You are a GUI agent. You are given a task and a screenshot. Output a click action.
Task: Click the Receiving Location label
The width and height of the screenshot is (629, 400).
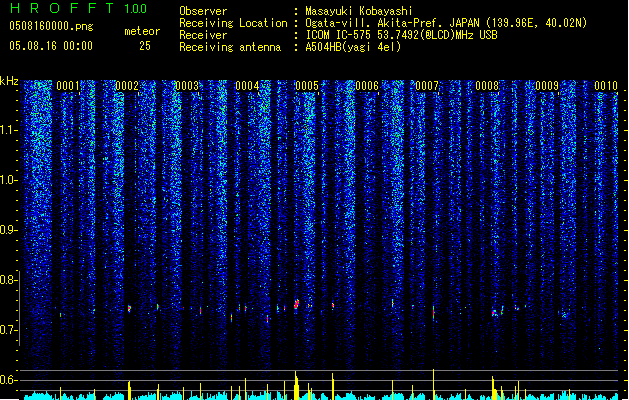tap(233, 23)
